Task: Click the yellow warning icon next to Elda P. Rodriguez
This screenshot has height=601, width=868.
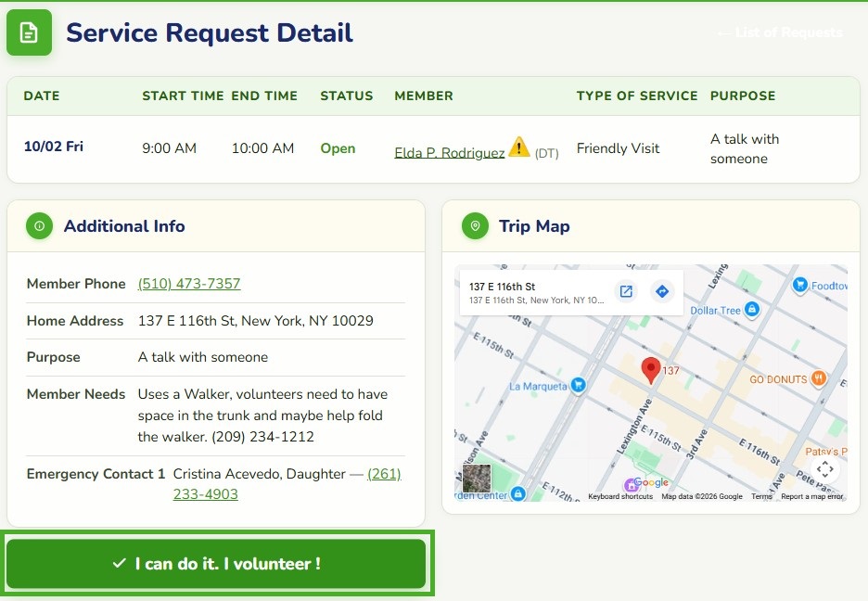Action: coord(518,147)
